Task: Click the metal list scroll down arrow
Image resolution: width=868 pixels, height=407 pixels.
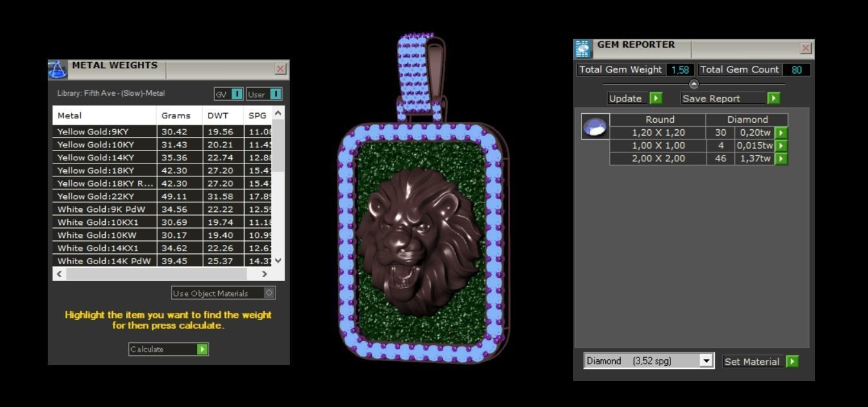Action: pos(278,260)
